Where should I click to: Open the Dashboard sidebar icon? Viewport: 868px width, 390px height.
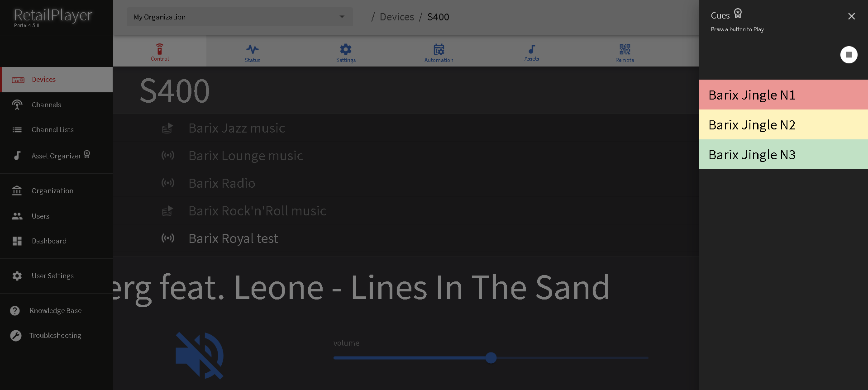click(x=17, y=241)
